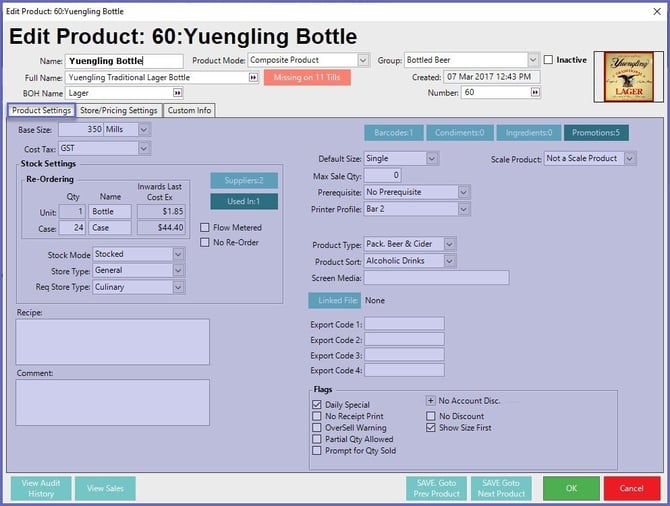Enable the Flow Metered checkbox

tap(206, 228)
